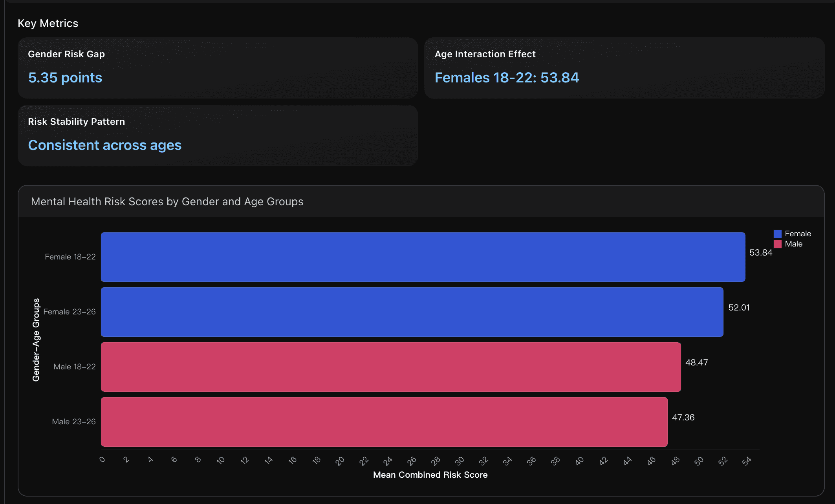Open the Age Interaction Effect card
The width and height of the screenshot is (835, 504).
click(624, 68)
